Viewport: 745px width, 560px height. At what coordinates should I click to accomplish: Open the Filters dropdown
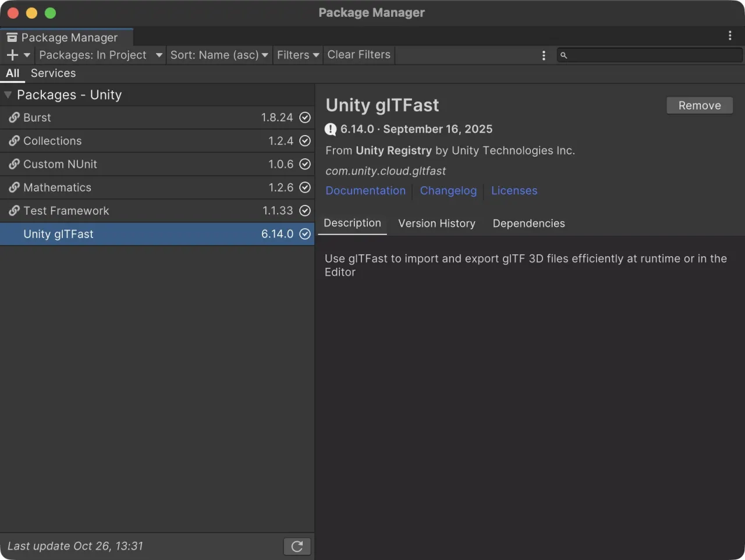pyautogui.click(x=298, y=55)
